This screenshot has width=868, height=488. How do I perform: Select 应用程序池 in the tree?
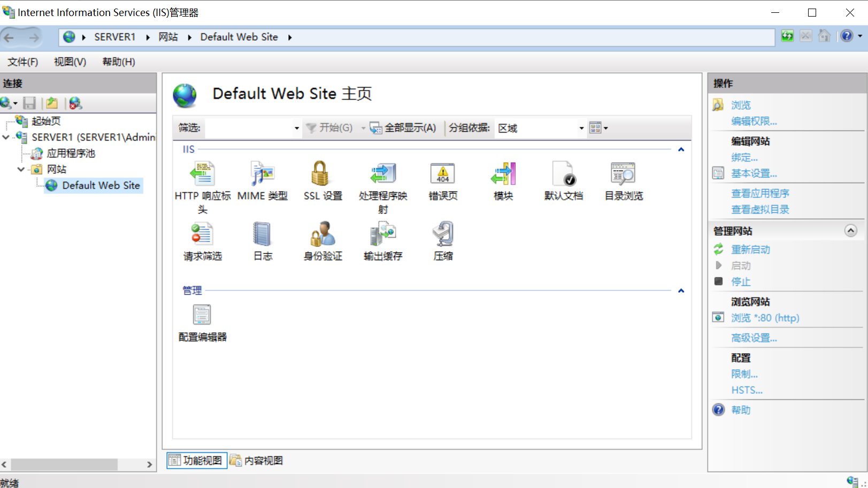coord(71,154)
